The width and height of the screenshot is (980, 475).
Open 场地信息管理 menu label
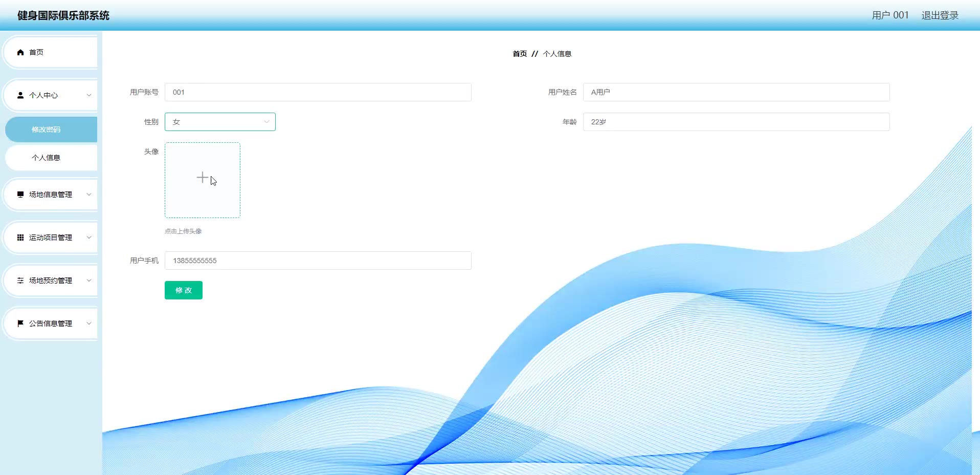[51, 195]
